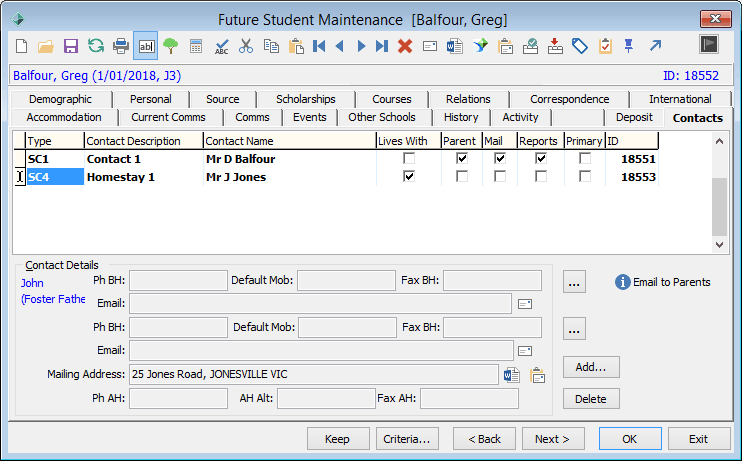
Task: Click the Mailing Address field
Action: tap(314, 374)
